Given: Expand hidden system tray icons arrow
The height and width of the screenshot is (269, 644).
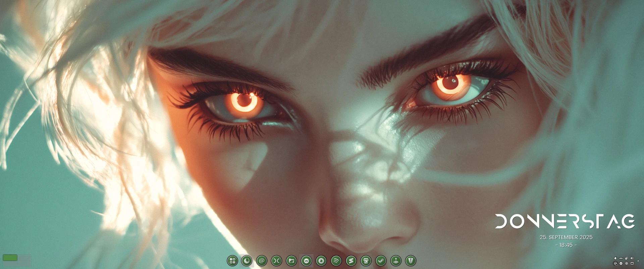Looking at the screenshot, I should [x=638, y=261].
